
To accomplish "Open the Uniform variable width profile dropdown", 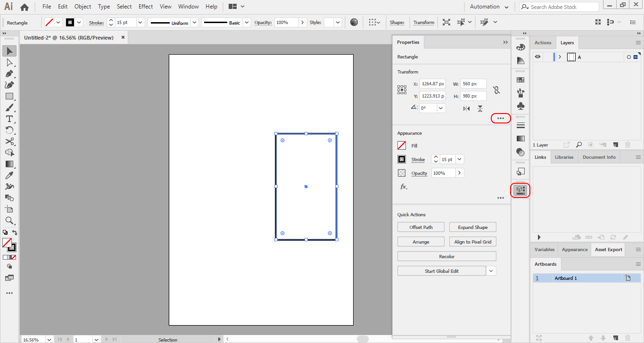I will [194, 22].
